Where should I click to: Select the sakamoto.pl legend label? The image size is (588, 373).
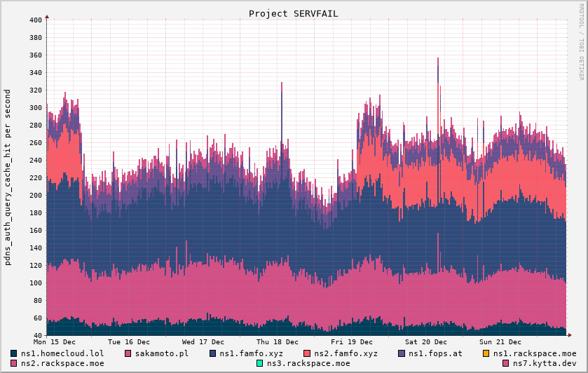coord(162,353)
